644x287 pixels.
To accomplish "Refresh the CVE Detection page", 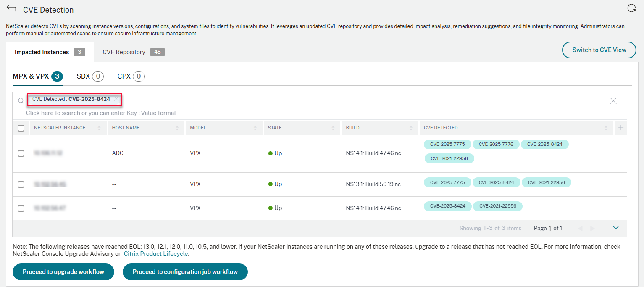I will [x=631, y=8].
